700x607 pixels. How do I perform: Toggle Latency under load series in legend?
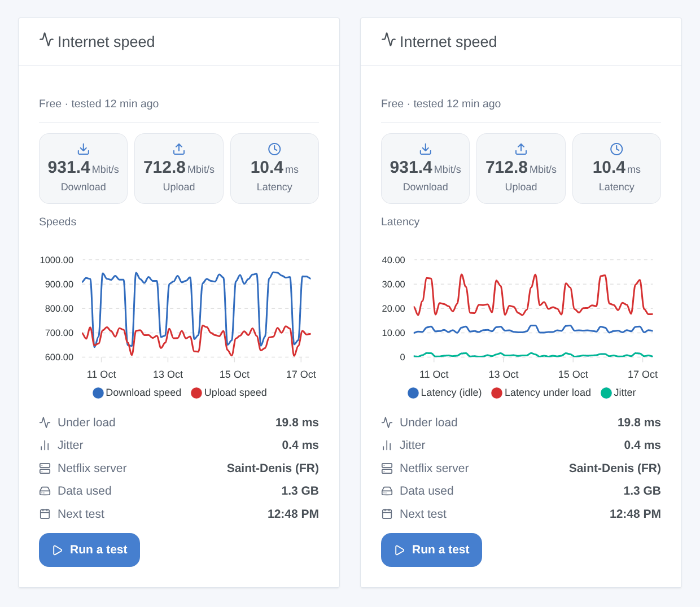coord(541,392)
